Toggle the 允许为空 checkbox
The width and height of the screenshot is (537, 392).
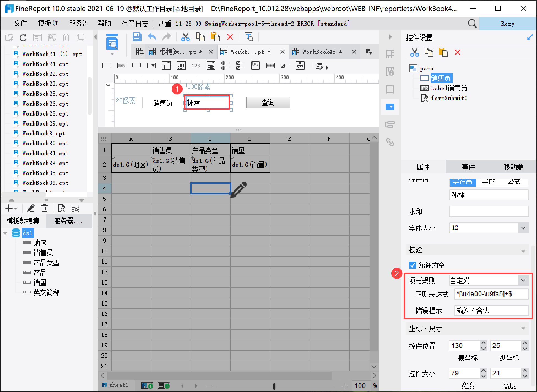(413, 265)
